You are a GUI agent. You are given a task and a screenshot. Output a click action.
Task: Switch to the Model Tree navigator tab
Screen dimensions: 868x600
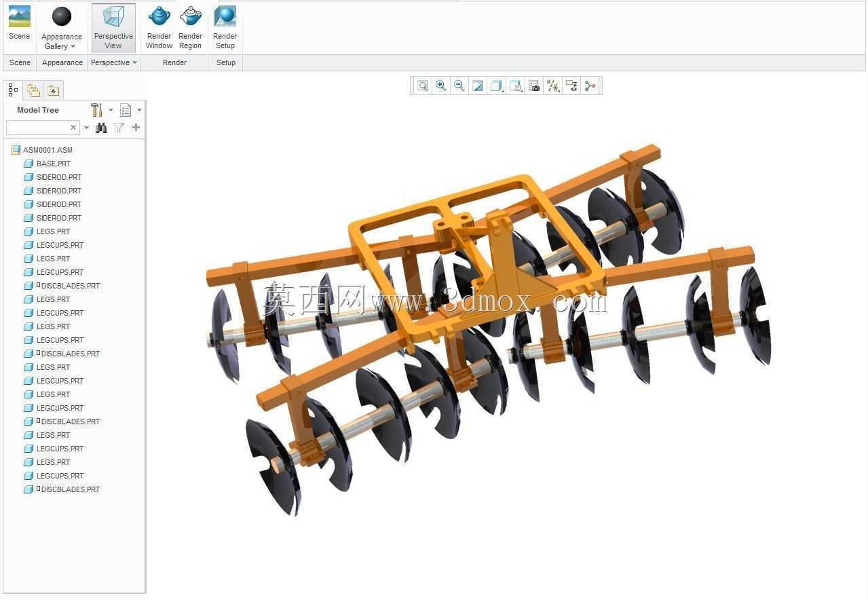13,90
